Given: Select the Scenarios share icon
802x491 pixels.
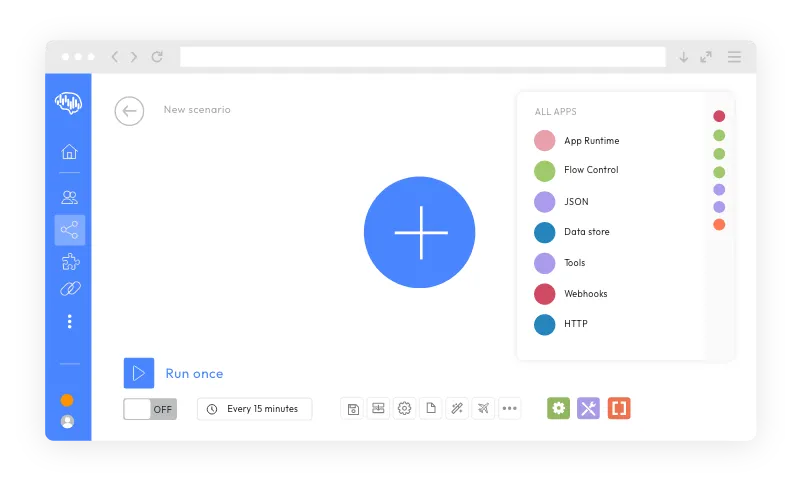Looking at the screenshot, I should (x=70, y=230).
